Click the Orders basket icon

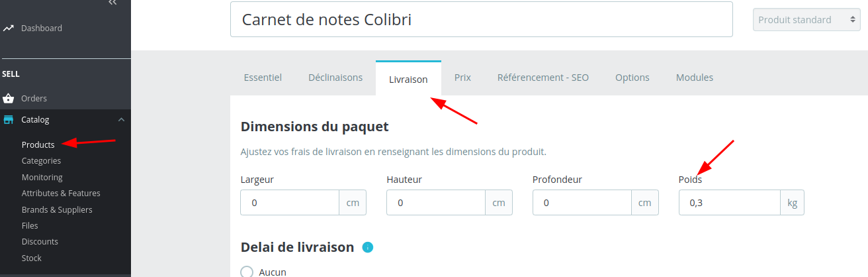(x=9, y=99)
